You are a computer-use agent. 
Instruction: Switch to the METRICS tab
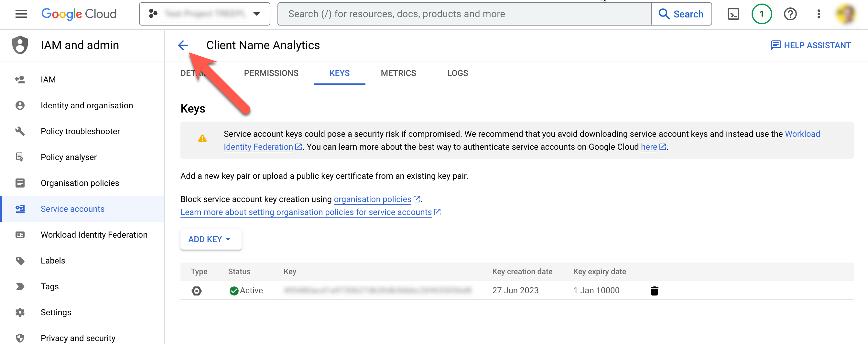point(398,73)
